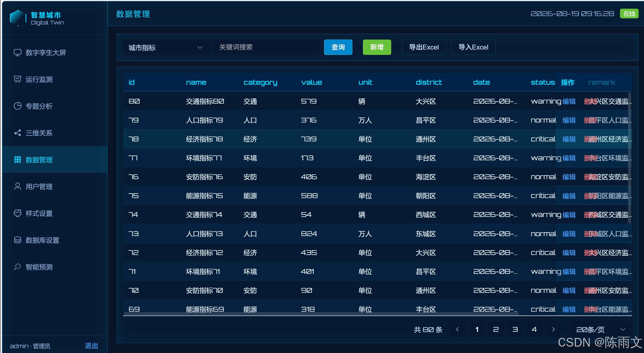Click 删除 for row 经济指标72
This screenshot has height=353, width=644.
coord(590,253)
